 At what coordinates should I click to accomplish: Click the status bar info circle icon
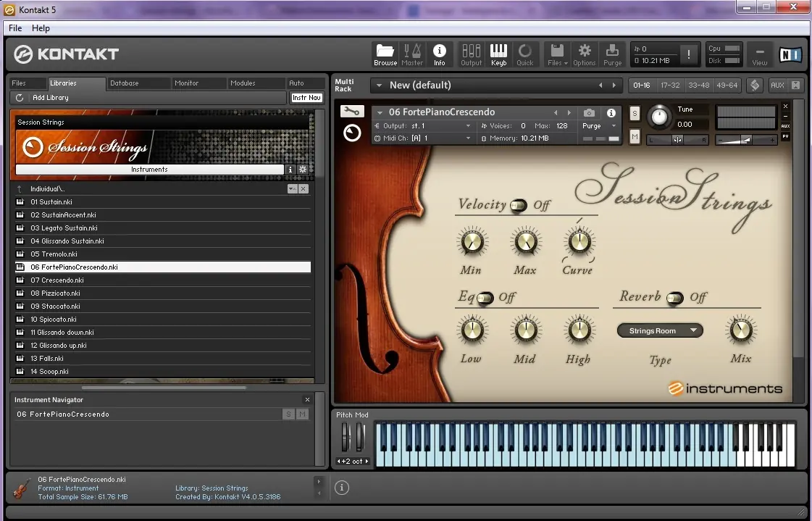(342, 488)
